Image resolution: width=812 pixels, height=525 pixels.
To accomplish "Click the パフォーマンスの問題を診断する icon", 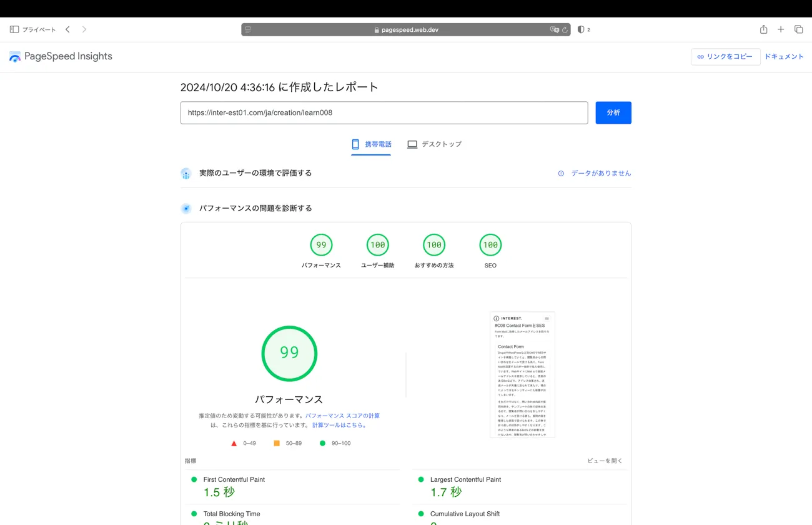I will point(186,208).
